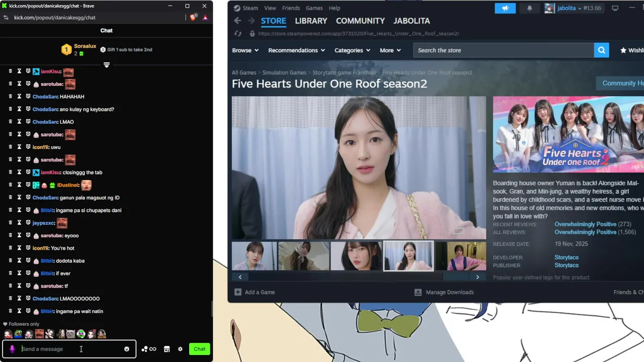Screen dimensions: 644x362
Task: Click hourglass icon on 'dodota kaba' message
Action: pyautogui.click(x=19, y=260)
